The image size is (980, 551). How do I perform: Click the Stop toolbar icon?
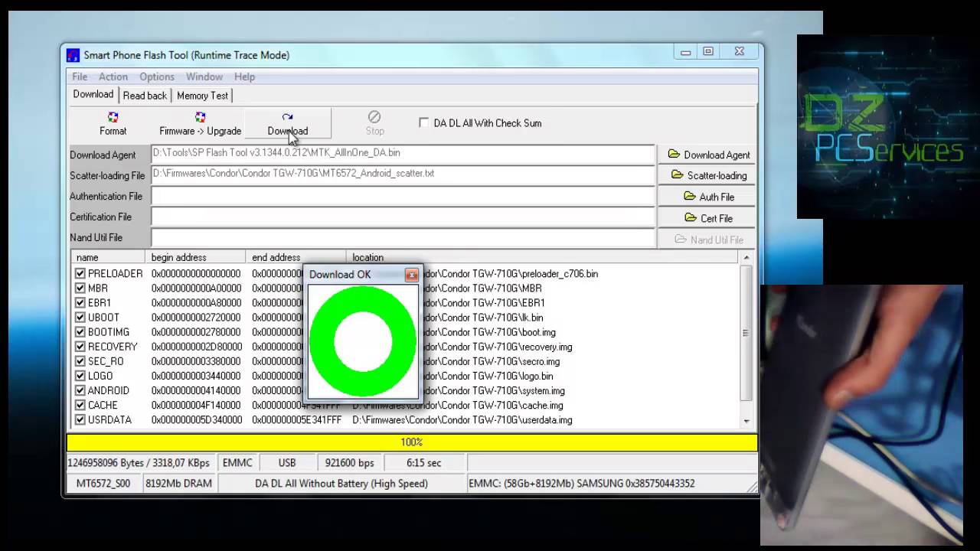point(374,124)
